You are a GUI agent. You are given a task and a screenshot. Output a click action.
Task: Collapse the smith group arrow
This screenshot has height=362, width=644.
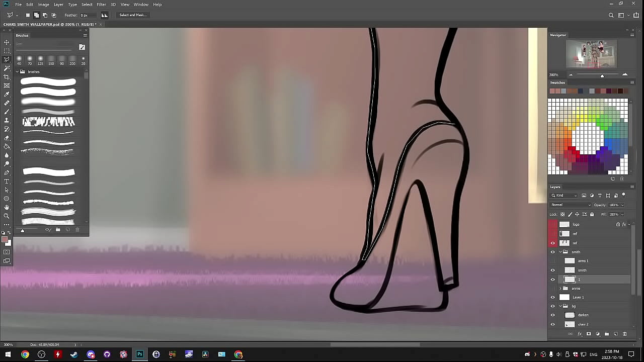[560, 252]
